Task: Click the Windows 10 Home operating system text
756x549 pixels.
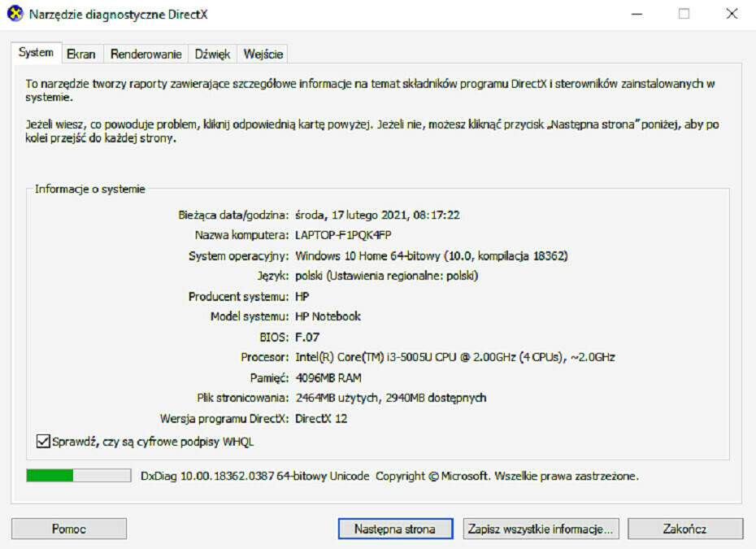Action: 431,255
